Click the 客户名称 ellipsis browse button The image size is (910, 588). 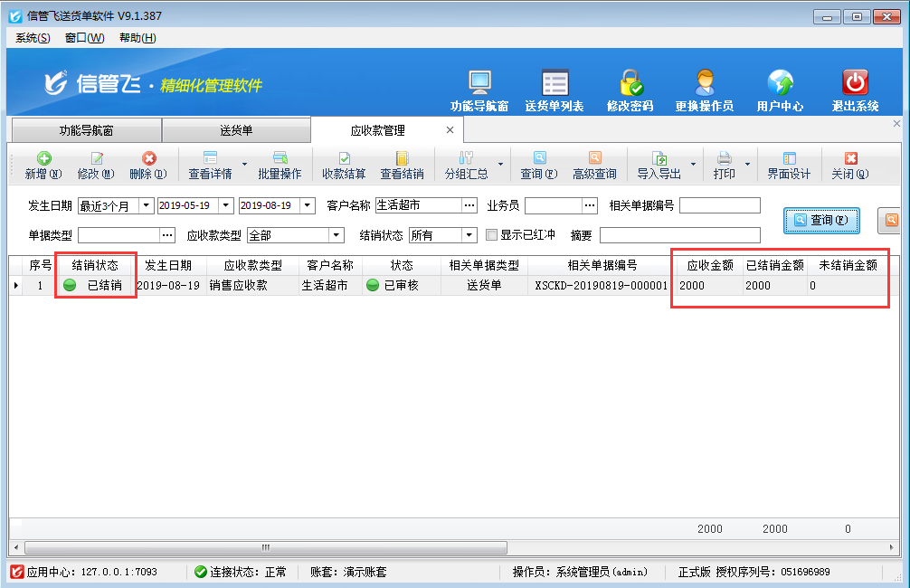click(x=469, y=205)
